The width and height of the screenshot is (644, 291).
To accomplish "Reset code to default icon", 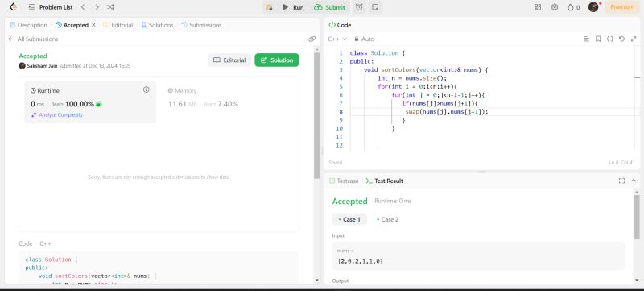I will pyautogui.click(x=621, y=39).
